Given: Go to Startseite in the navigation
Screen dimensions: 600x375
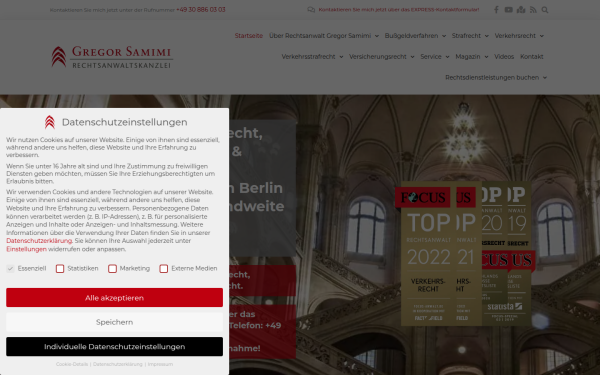Looking at the screenshot, I should [249, 36].
